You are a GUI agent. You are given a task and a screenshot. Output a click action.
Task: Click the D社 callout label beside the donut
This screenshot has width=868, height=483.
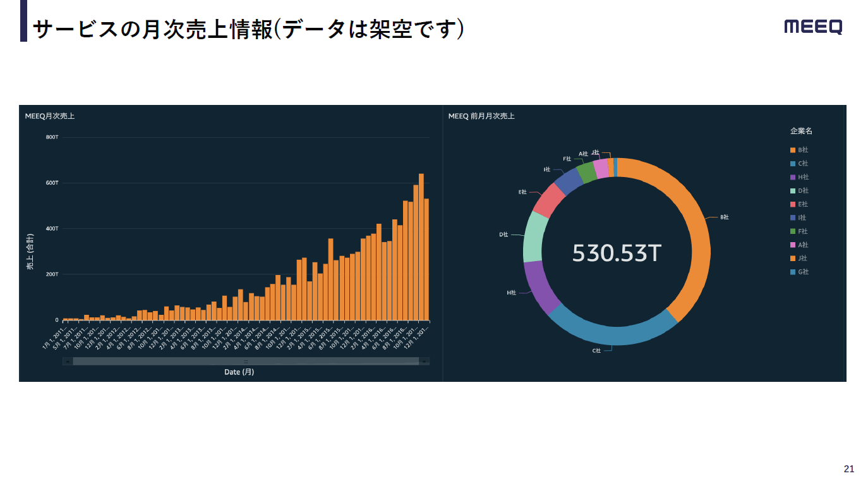(503, 235)
